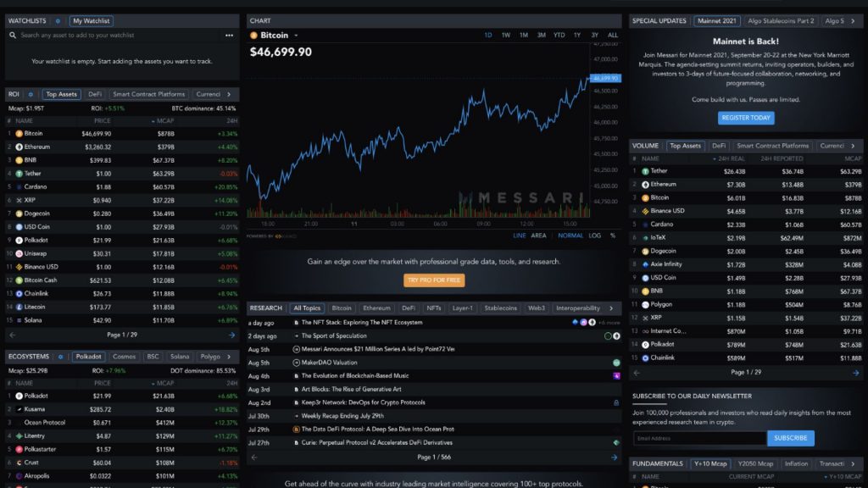Switch chart to LINE mode

(520, 236)
